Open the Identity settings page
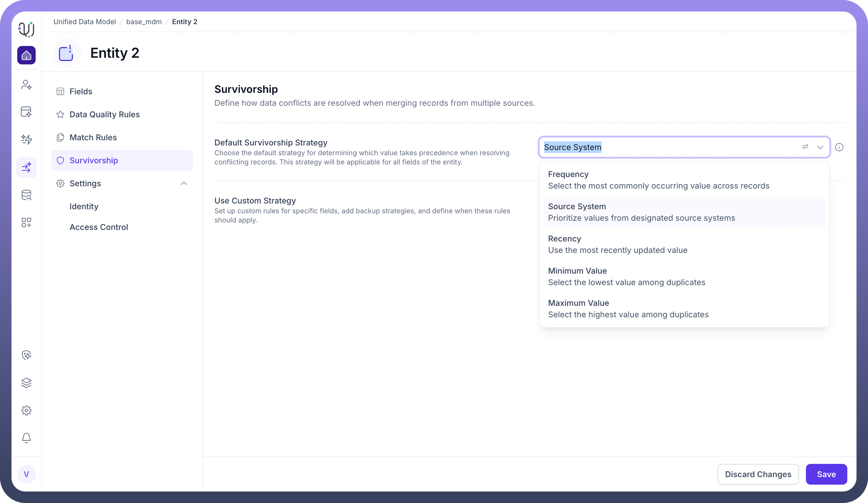Viewport: 868px width, 503px height. [84, 206]
